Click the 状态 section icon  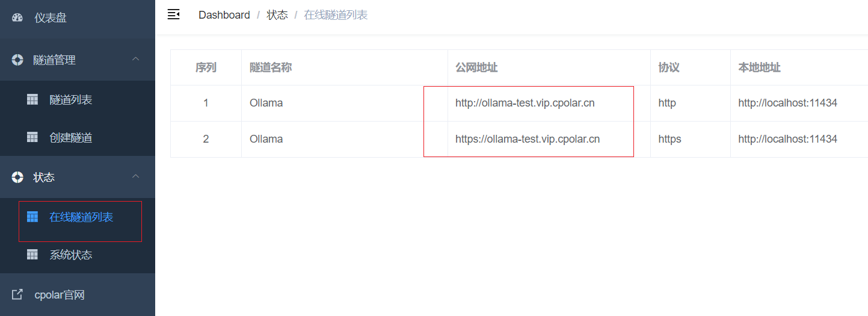click(17, 177)
